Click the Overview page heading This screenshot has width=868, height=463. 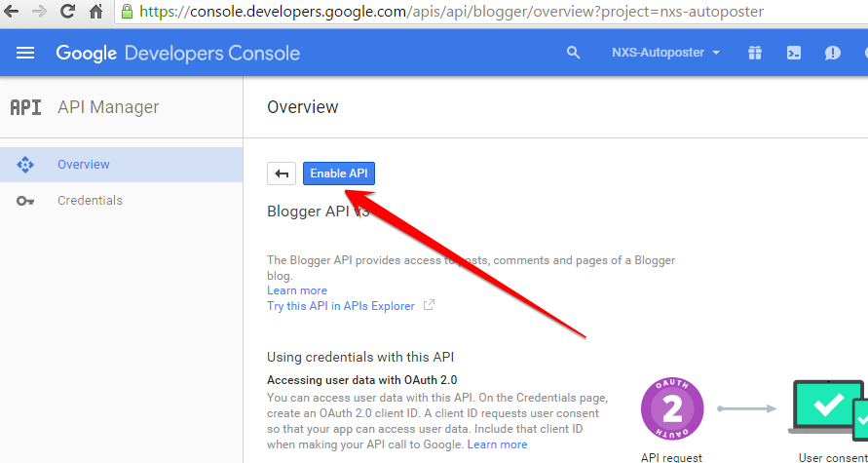[x=302, y=107]
